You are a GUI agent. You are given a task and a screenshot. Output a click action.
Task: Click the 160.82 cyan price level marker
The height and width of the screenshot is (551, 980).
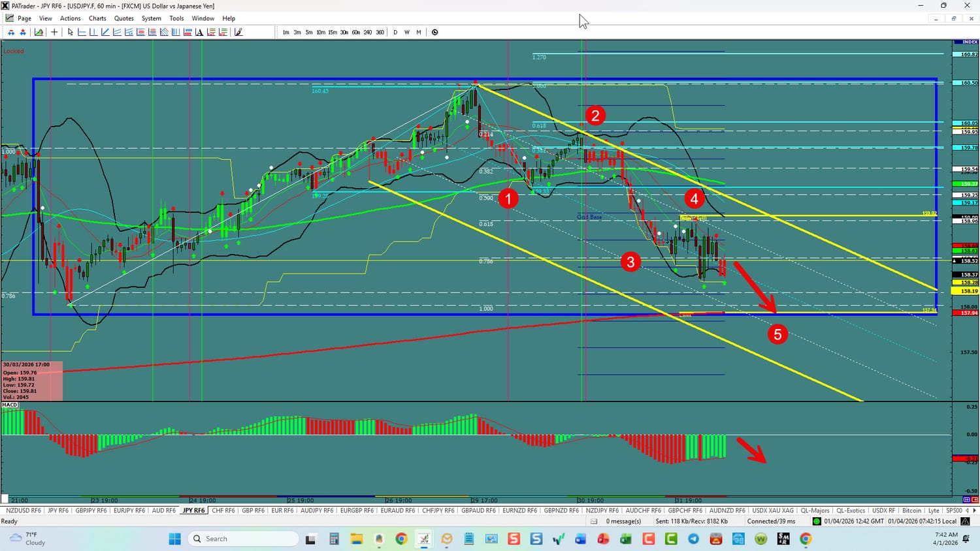click(x=968, y=54)
